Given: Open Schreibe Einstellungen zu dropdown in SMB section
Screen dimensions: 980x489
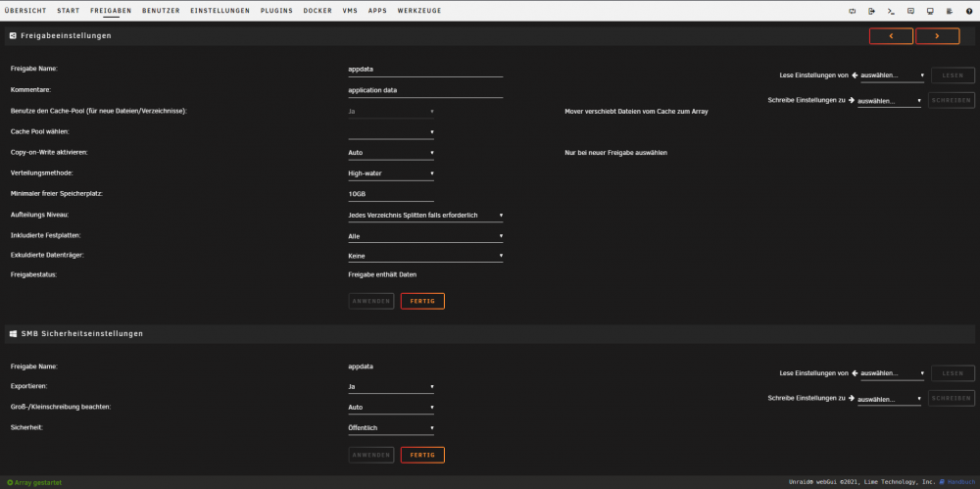Looking at the screenshot, I should pos(889,398).
